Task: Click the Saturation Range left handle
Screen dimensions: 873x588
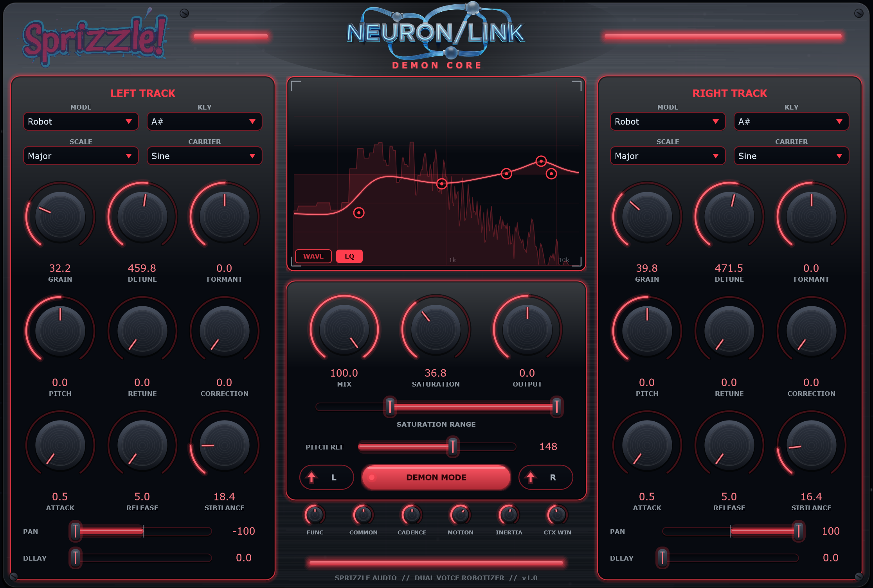Action: point(390,407)
